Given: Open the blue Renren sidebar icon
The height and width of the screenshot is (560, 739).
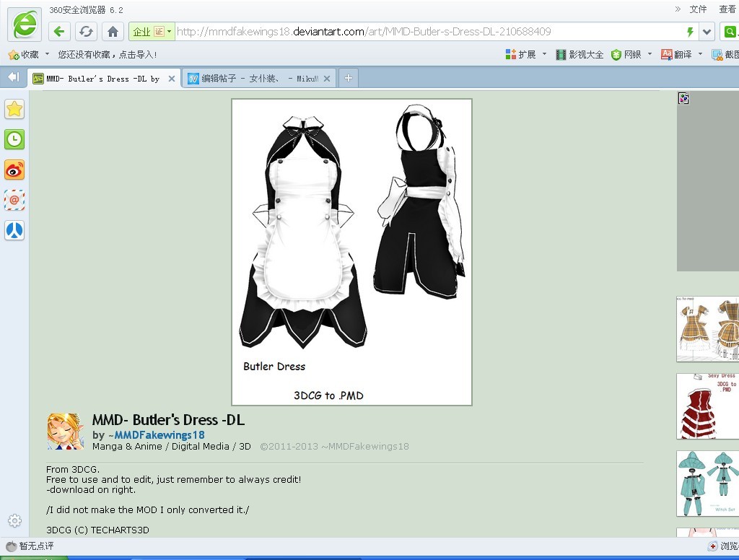Looking at the screenshot, I should 14,230.
